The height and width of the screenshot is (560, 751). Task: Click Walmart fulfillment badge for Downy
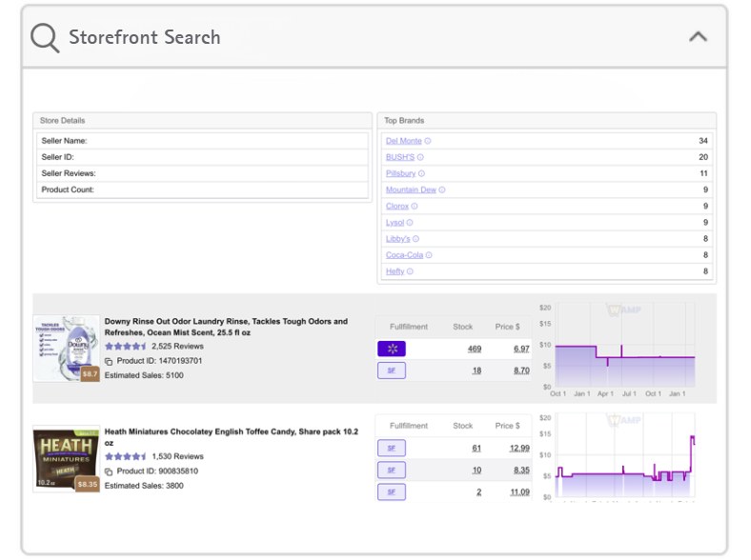click(x=391, y=349)
